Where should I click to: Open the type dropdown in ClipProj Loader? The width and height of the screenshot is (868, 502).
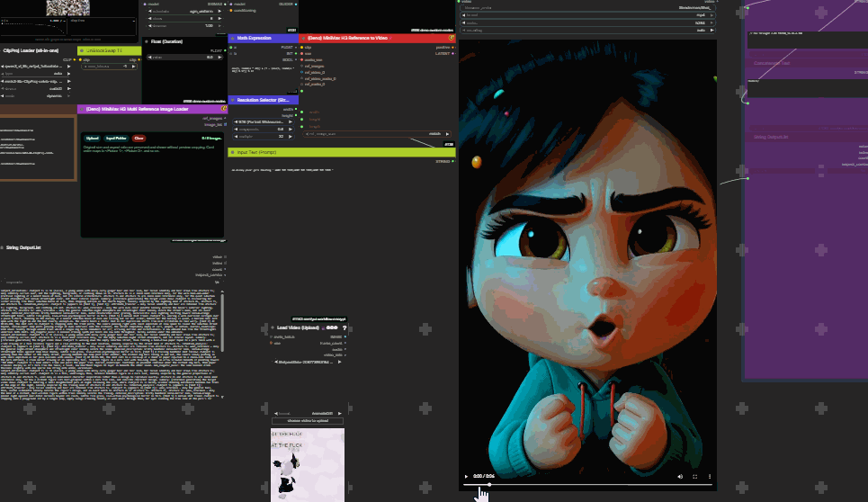point(36,73)
